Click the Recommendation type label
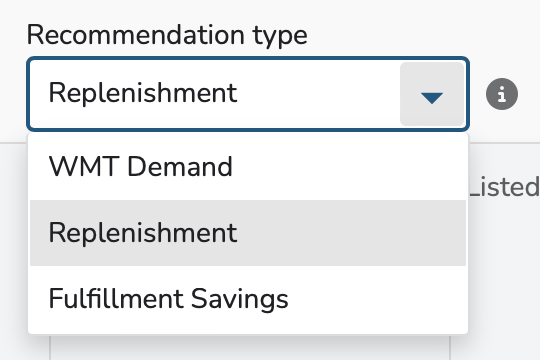 pyautogui.click(x=167, y=35)
